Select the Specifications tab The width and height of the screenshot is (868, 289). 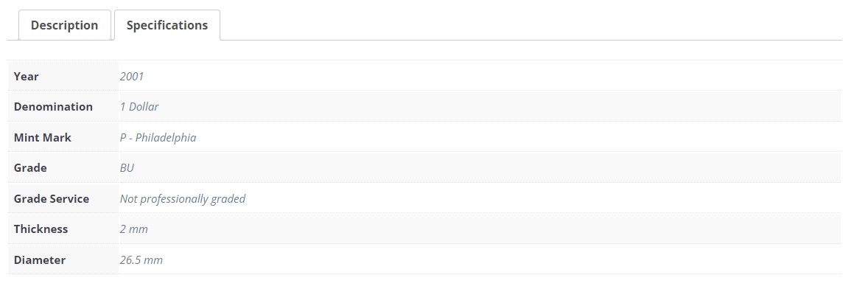[x=167, y=25]
